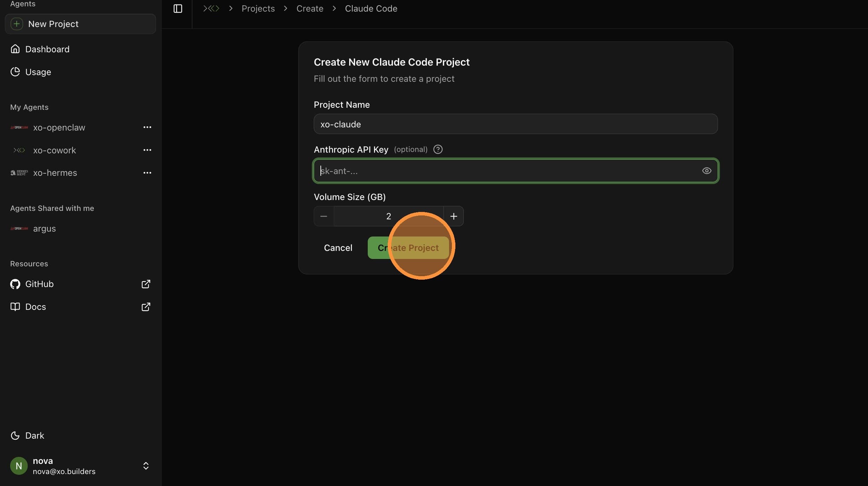Screen dimensions: 868x486
Task: Click the Usage pie chart icon
Action: tap(15, 72)
